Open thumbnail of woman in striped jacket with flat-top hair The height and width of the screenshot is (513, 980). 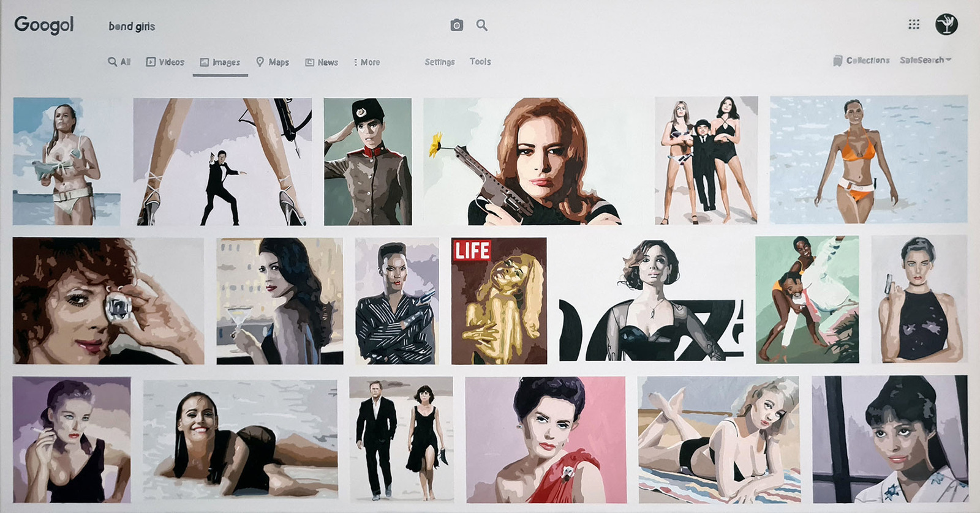tap(397, 301)
